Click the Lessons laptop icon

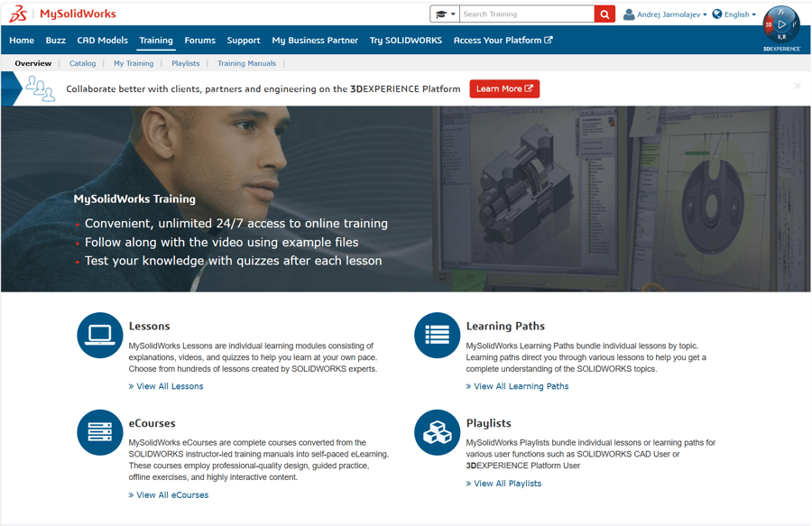(x=100, y=335)
